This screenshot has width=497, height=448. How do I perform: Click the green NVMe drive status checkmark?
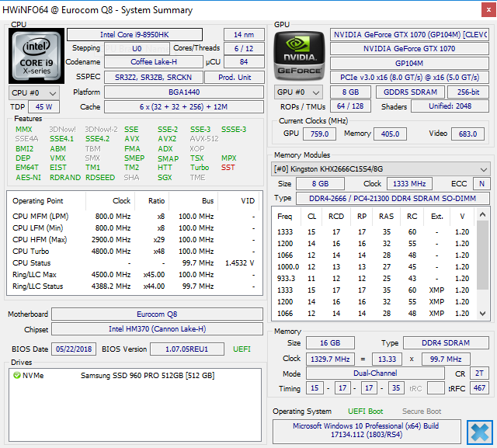[x=17, y=376]
